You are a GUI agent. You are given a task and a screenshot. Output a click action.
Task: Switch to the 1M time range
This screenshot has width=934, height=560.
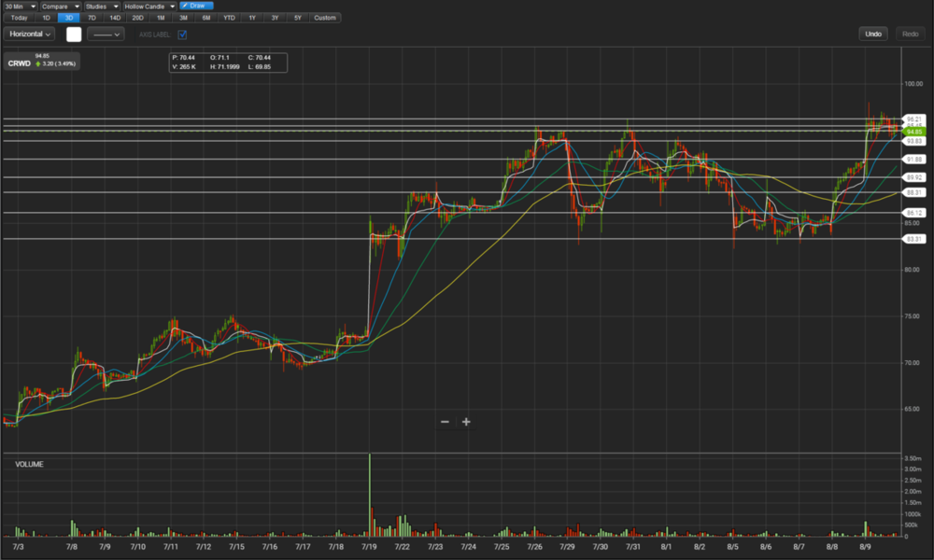(x=161, y=18)
